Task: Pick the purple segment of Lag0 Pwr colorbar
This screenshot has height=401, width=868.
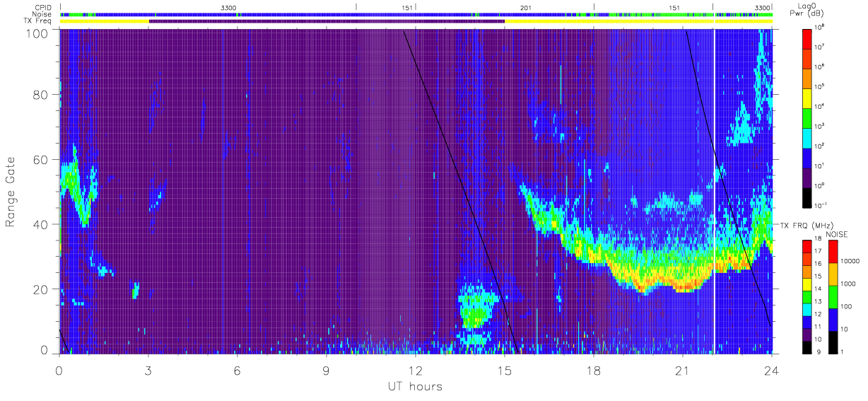Action: coord(808,177)
